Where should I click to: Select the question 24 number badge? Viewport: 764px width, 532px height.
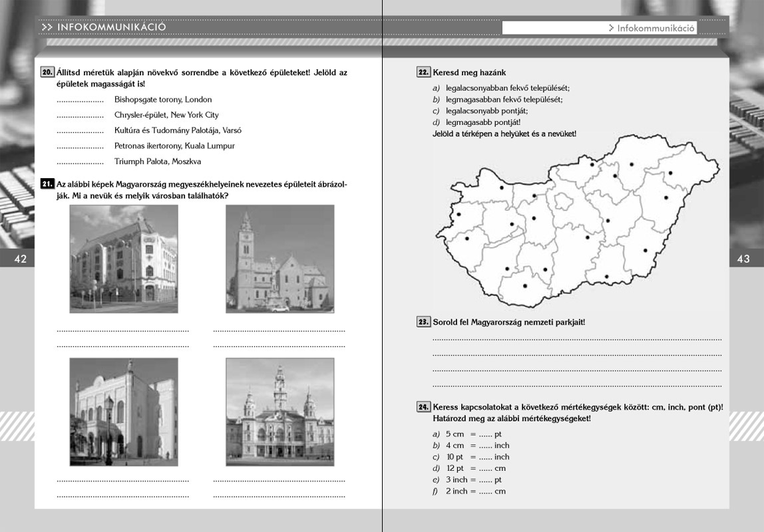[x=423, y=407]
